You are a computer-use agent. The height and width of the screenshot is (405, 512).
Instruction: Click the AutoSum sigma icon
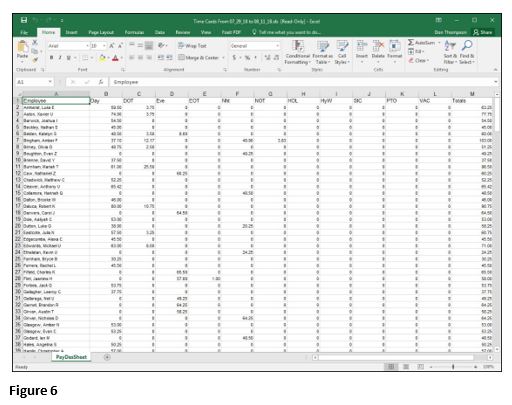coord(411,43)
